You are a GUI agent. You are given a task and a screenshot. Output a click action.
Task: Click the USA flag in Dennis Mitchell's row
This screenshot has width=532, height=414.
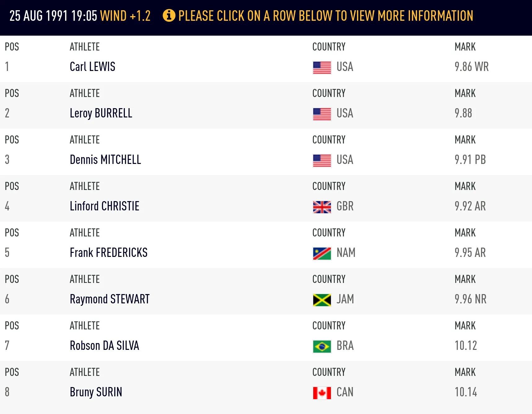(x=322, y=160)
